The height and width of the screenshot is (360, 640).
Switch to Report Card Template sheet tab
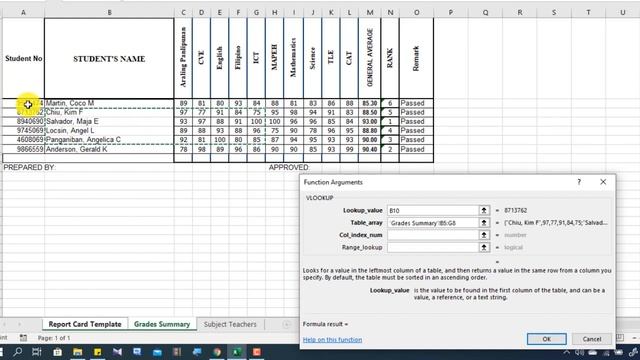coord(85,324)
